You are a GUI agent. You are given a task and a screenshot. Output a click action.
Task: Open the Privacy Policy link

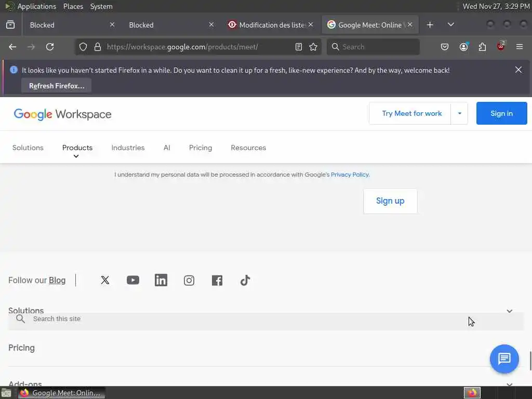350,175
